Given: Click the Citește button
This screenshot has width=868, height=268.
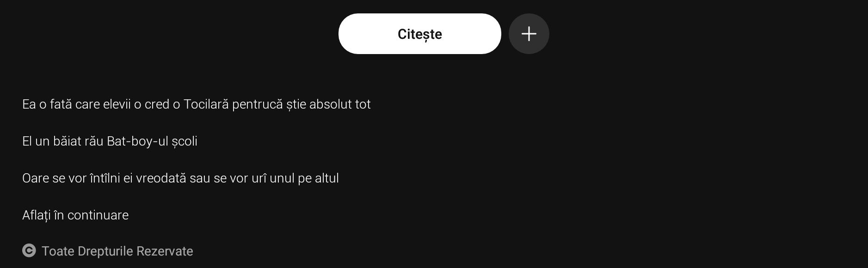Looking at the screenshot, I should pyautogui.click(x=419, y=34).
